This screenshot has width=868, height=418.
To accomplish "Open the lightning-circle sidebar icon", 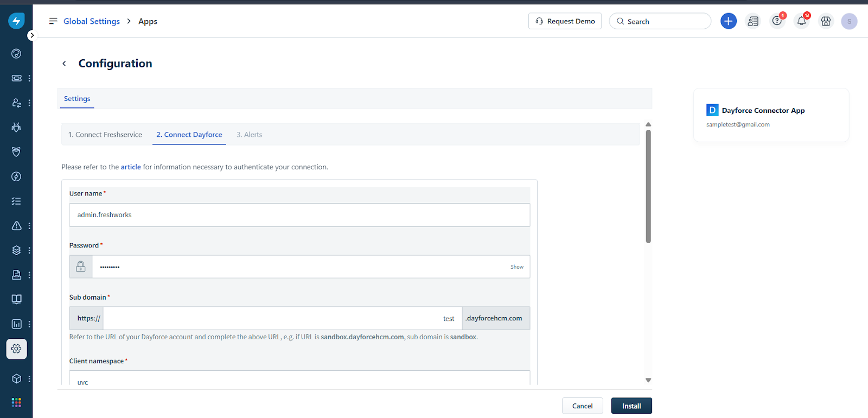I will pos(16,176).
